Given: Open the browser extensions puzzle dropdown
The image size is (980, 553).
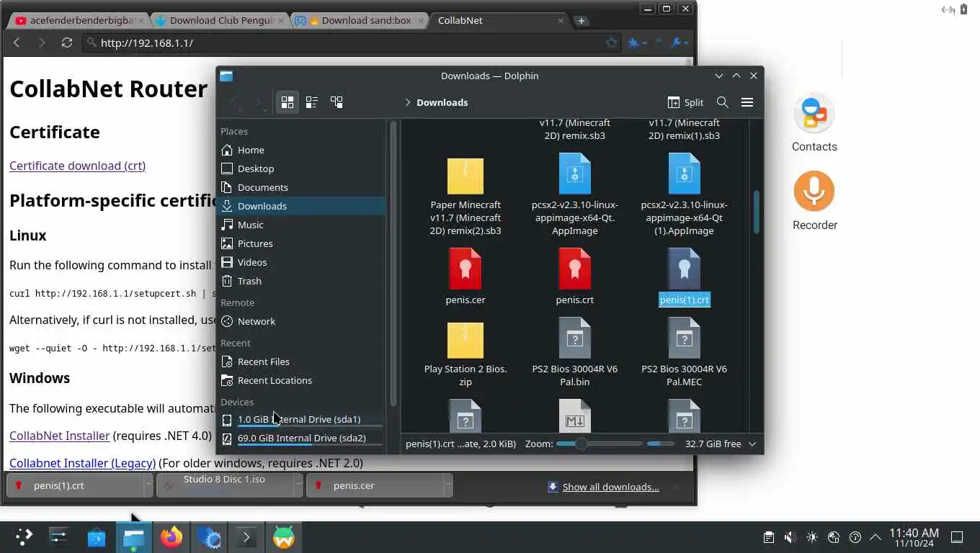Looking at the screenshot, I should (x=638, y=43).
